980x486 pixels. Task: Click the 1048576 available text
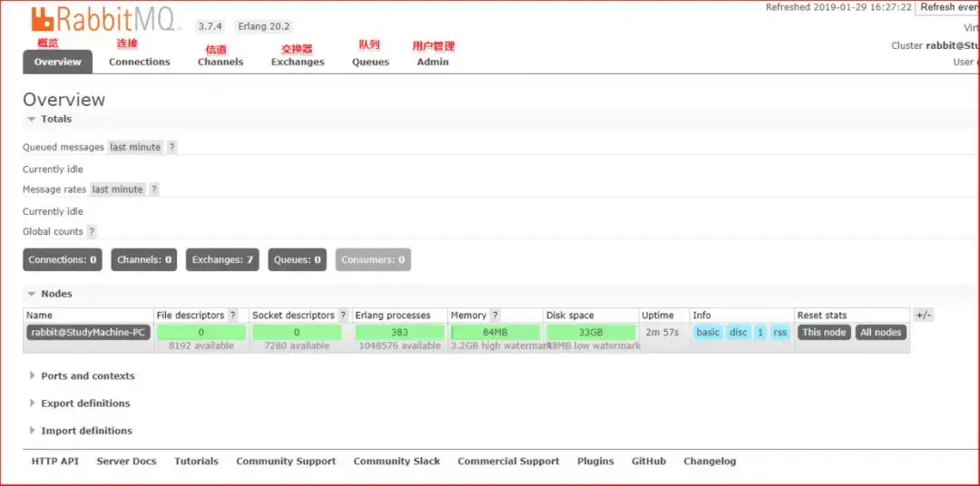(399, 346)
